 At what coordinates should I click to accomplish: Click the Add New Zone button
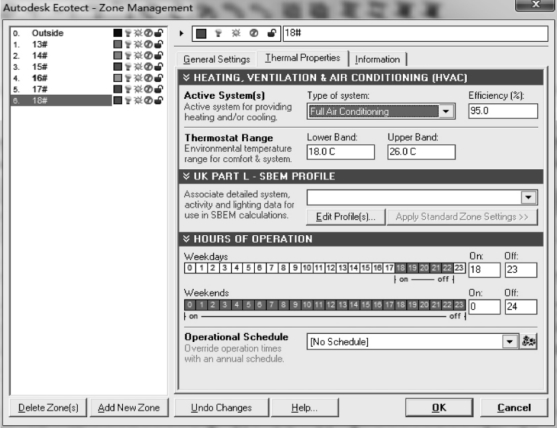click(x=129, y=408)
